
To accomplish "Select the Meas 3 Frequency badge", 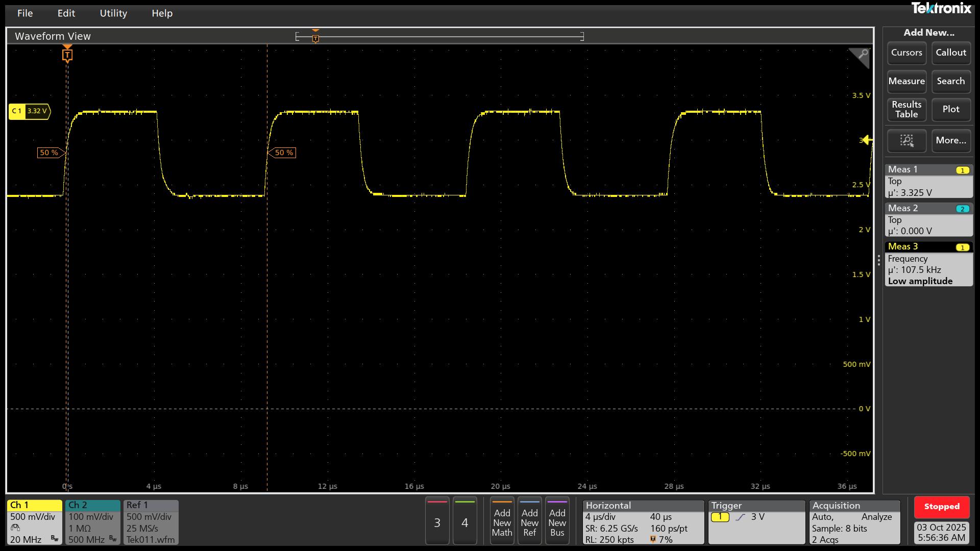I will (928, 264).
